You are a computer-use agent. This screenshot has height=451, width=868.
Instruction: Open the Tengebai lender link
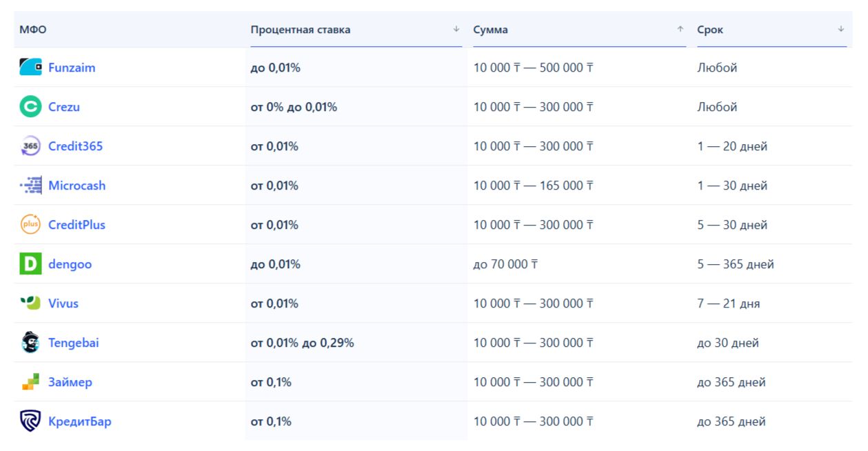(74, 343)
